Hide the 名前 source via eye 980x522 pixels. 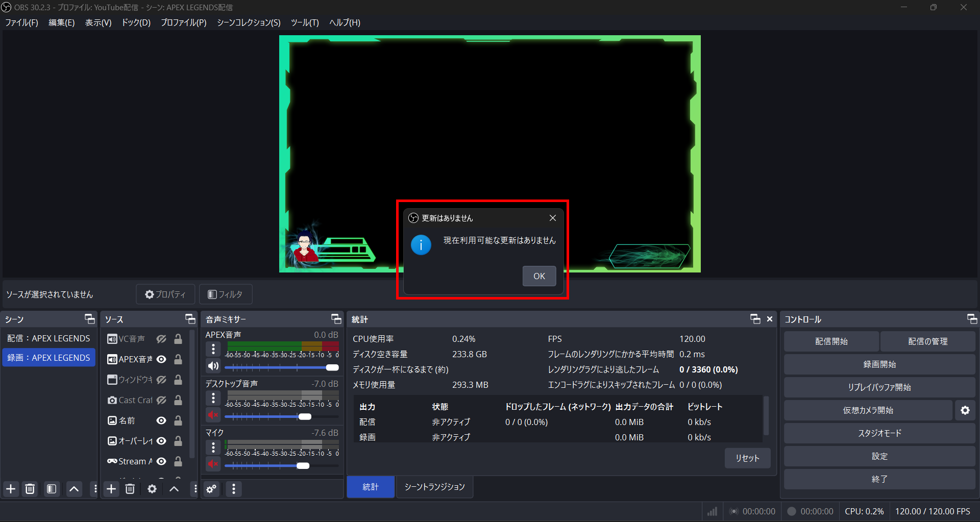[161, 420]
